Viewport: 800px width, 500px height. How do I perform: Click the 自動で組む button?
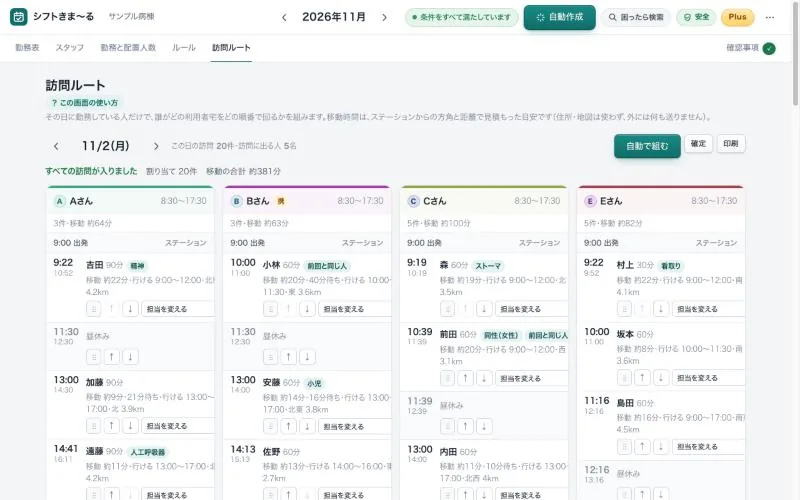pos(647,146)
